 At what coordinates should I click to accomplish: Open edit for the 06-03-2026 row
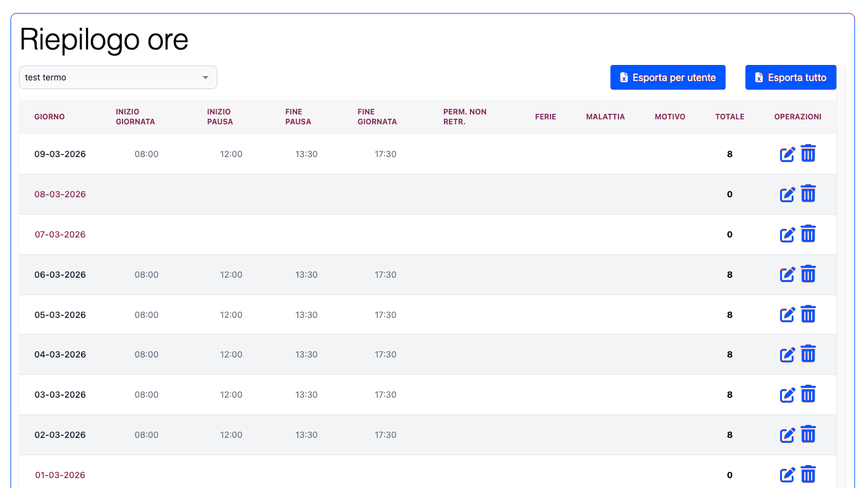(787, 275)
